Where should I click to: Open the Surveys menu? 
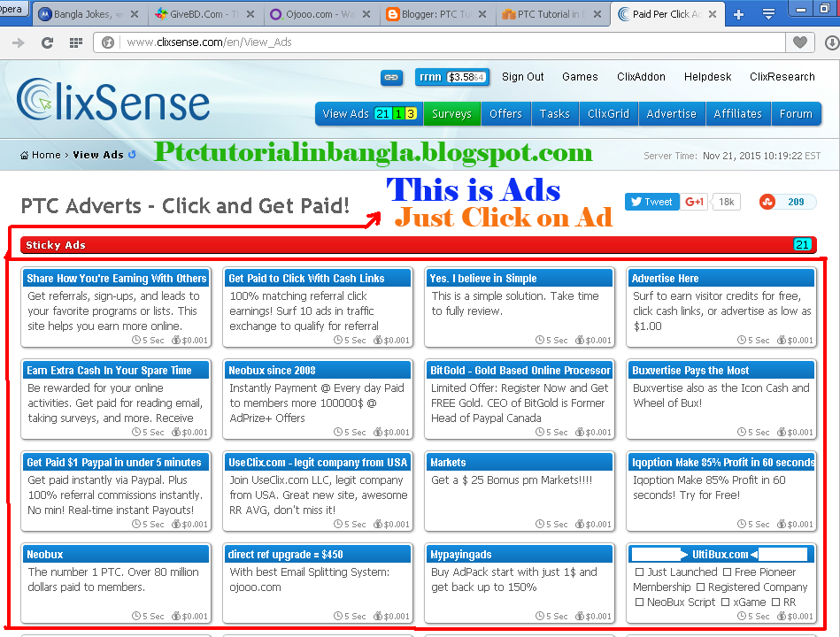(451, 114)
